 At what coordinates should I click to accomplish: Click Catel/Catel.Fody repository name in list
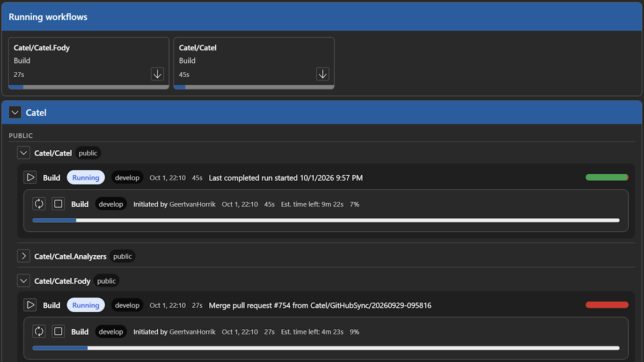pos(62,280)
